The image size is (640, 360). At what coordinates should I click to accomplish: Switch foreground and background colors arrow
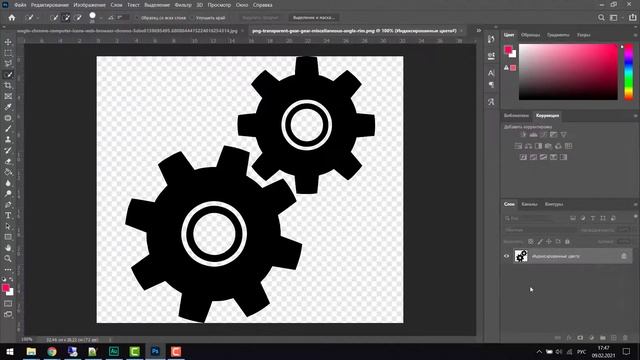tap(11, 279)
